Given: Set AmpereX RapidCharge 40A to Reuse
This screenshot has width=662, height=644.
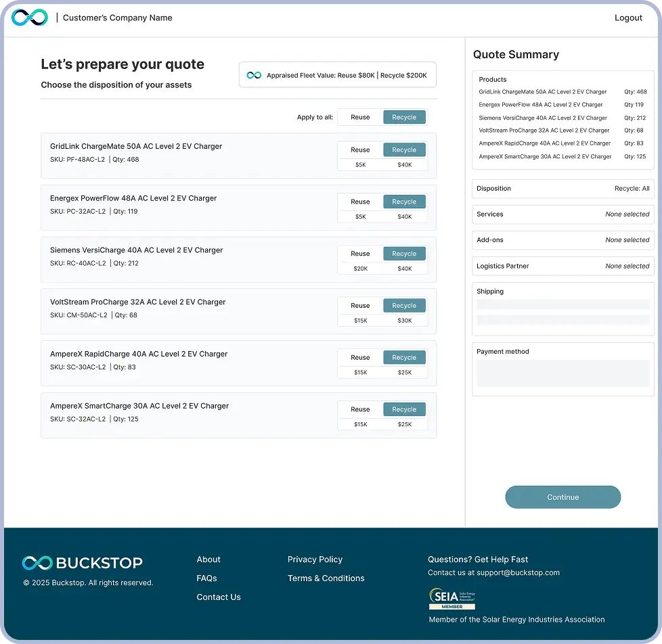Looking at the screenshot, I should [360, 357].
